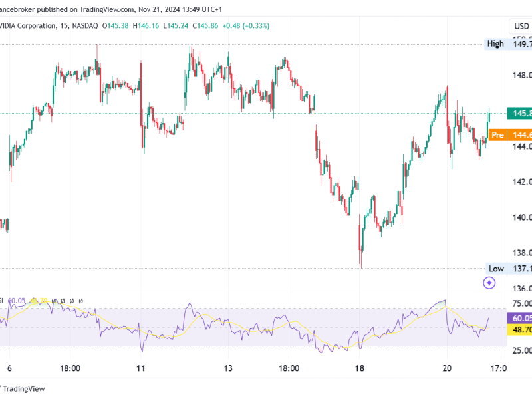
Task: Click the High price label tag
Action: 495,44
